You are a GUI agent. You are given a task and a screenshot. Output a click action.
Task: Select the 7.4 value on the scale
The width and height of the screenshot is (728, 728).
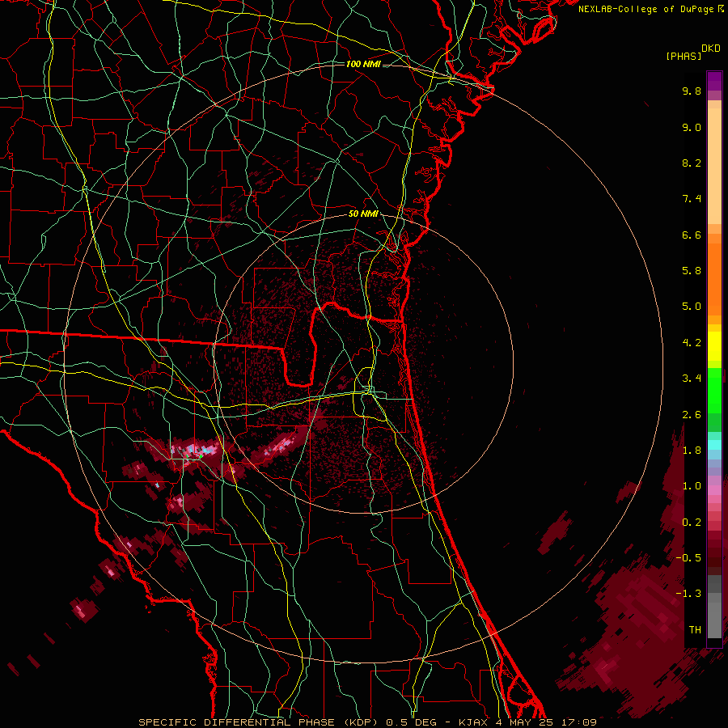coord(692,199)
